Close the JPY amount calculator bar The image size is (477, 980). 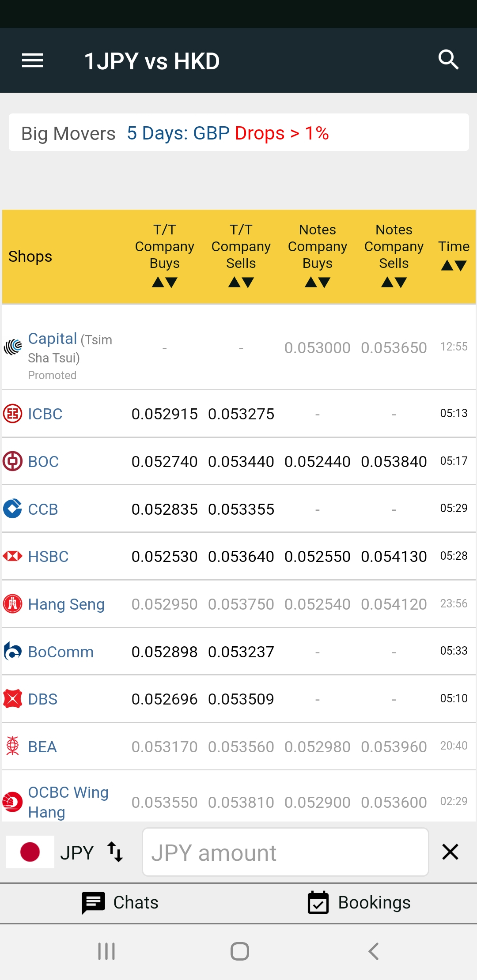click(450, 852)
